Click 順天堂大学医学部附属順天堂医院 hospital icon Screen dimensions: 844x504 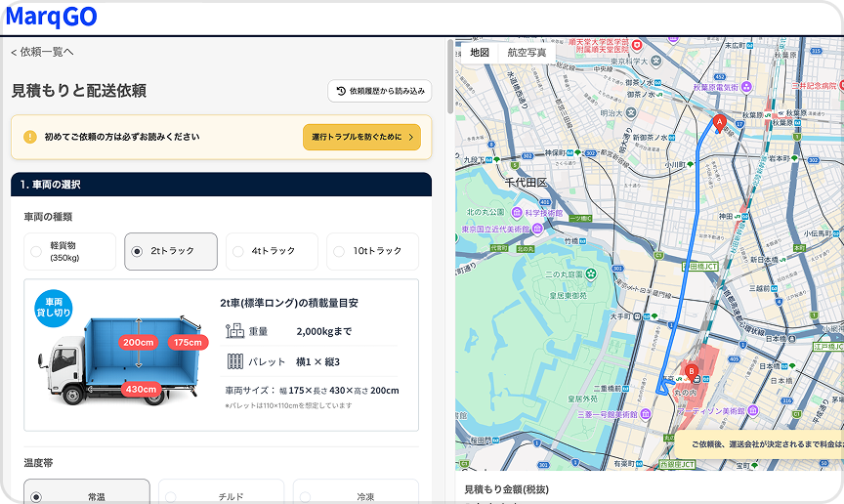pyautogui.click(x=637, y=45)
